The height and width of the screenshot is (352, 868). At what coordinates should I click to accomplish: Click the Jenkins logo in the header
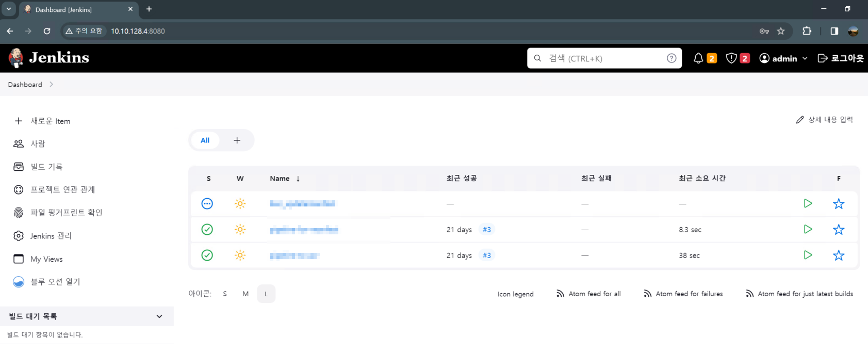(x=48, y=58)
